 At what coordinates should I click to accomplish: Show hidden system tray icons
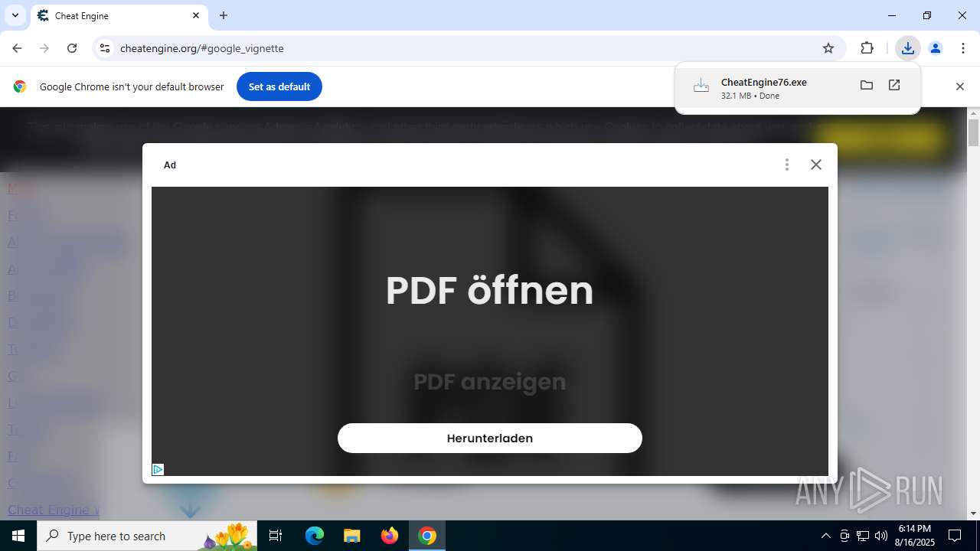825,536
